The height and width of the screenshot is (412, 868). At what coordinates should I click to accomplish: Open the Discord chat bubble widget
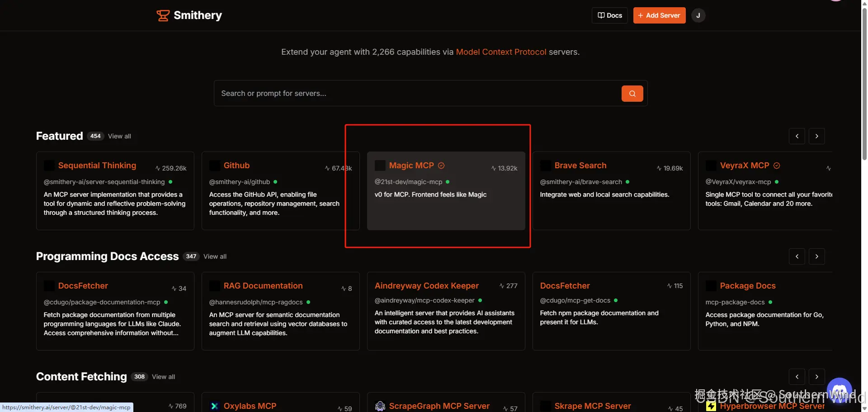(839, 390)
